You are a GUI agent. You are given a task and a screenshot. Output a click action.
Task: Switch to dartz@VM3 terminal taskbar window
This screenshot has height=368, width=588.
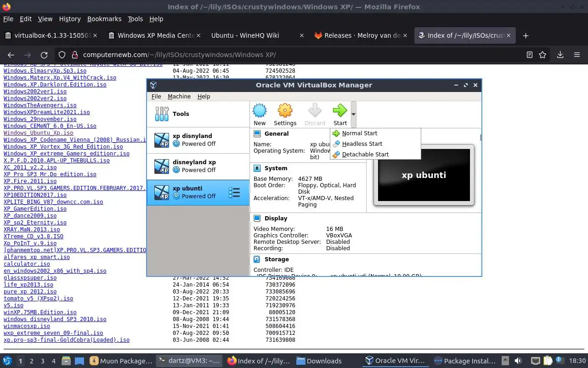[x=188, y=361]
